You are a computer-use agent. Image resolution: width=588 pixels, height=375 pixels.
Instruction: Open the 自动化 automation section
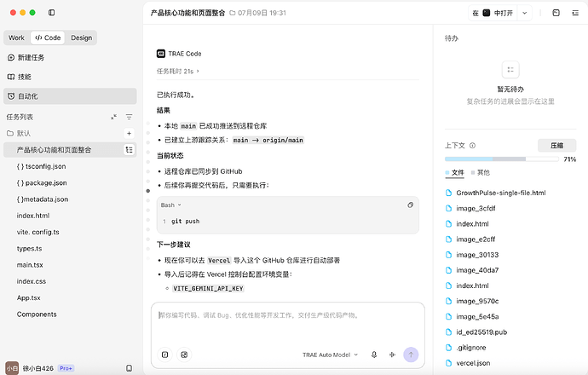coord(70,96)
